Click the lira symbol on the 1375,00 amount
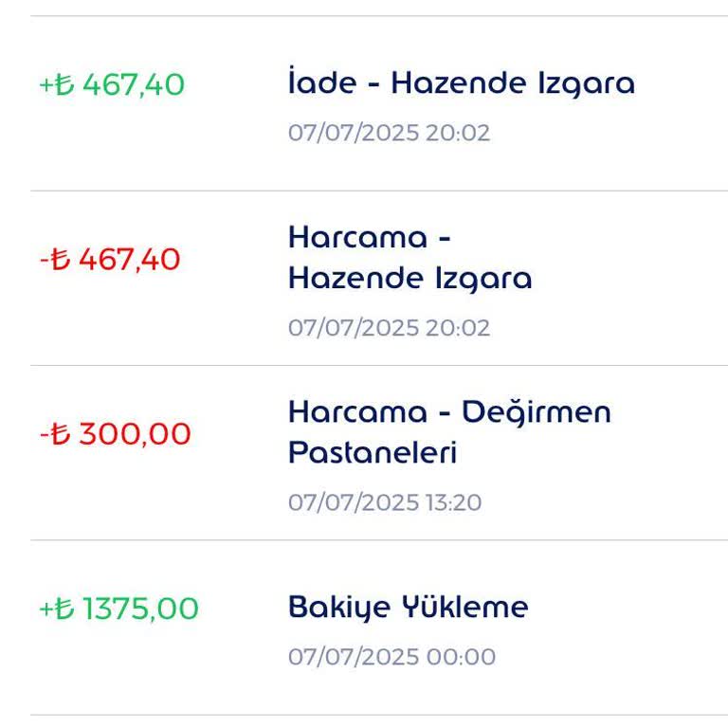This screenshot has height=728, width=728. (x=65, y=609)
